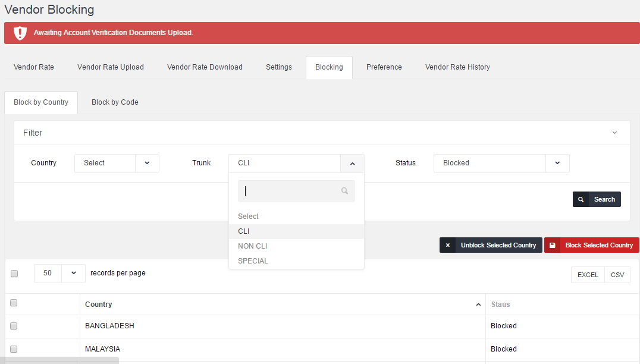The width and height of the screenshot is (640, 364).
Task: Choose NON CLI from the trunk list
Action: [x=253, y=246]
